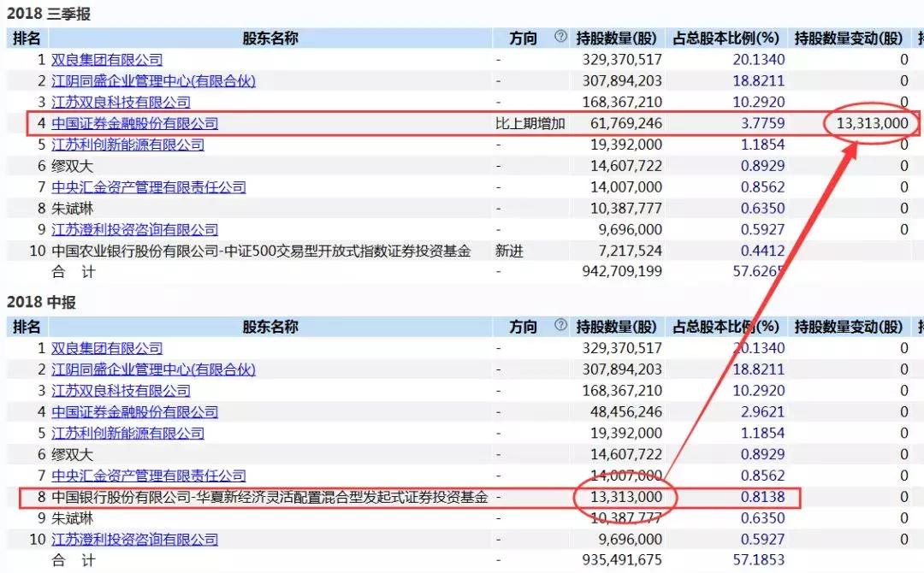This screenshot has width=924, height=573.
Task: Click total holdings 942,709,199
Action: [622, 271]
